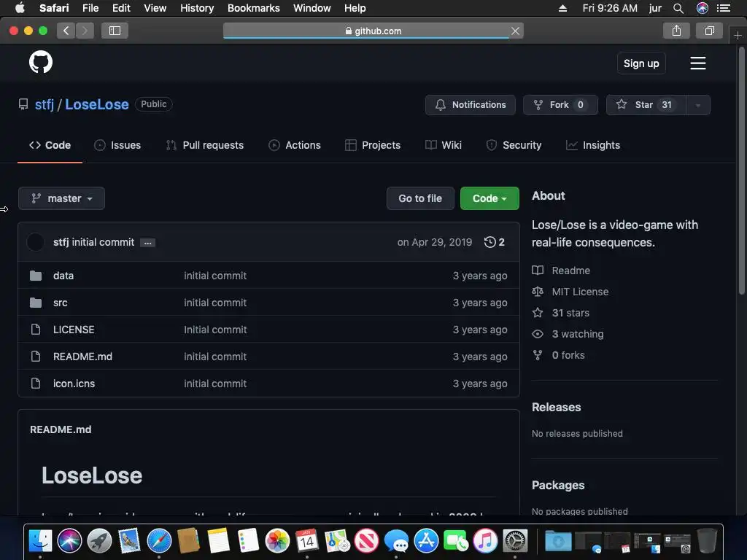Open the Actions tab

pyautogui.click(x=295, y=145)
